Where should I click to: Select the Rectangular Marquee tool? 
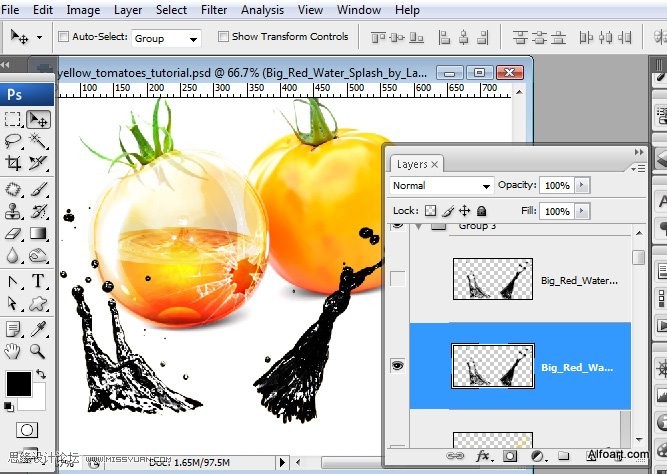click(13, 120)
